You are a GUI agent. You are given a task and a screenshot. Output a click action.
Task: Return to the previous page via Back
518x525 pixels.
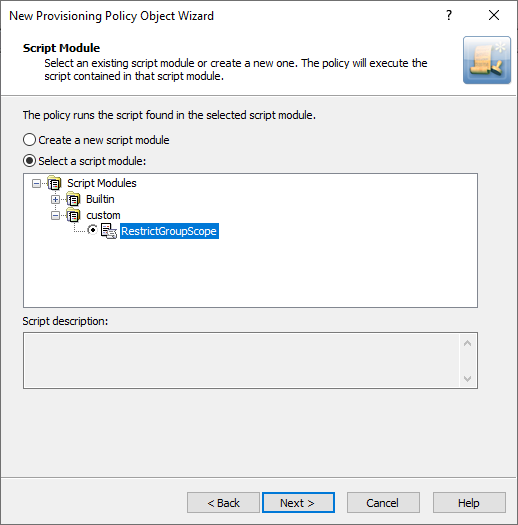pyautogui.click(x=223, y=503)
